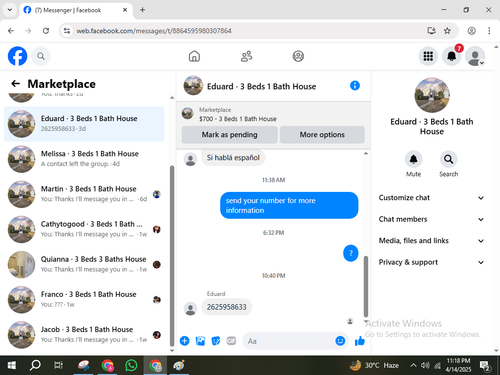Open Franco · 3 Beds 1 Bath House chat
Image resolution: width=500 pixels, height=375 pixels.
coord(84,299)
